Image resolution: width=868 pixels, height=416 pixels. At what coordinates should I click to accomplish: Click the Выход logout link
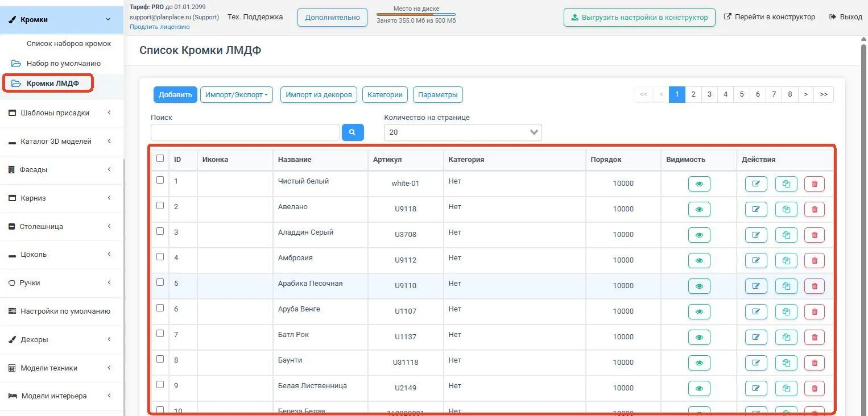[846, 17]
